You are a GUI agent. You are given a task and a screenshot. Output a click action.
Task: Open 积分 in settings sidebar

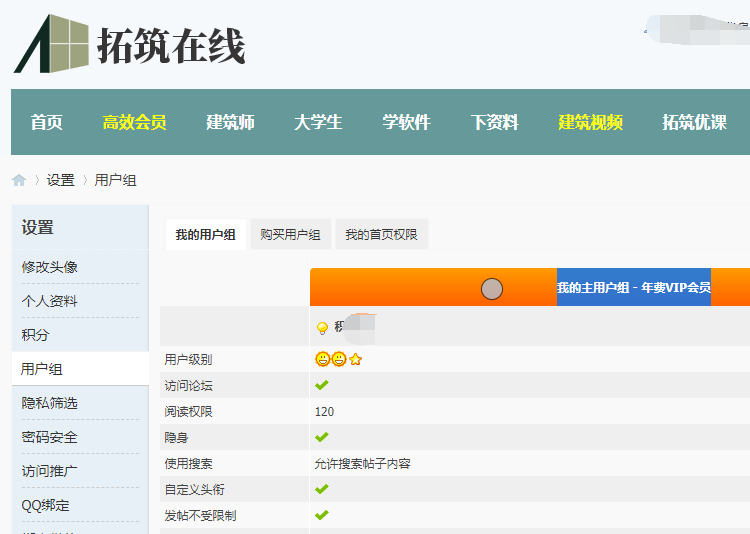click(35, 335)
